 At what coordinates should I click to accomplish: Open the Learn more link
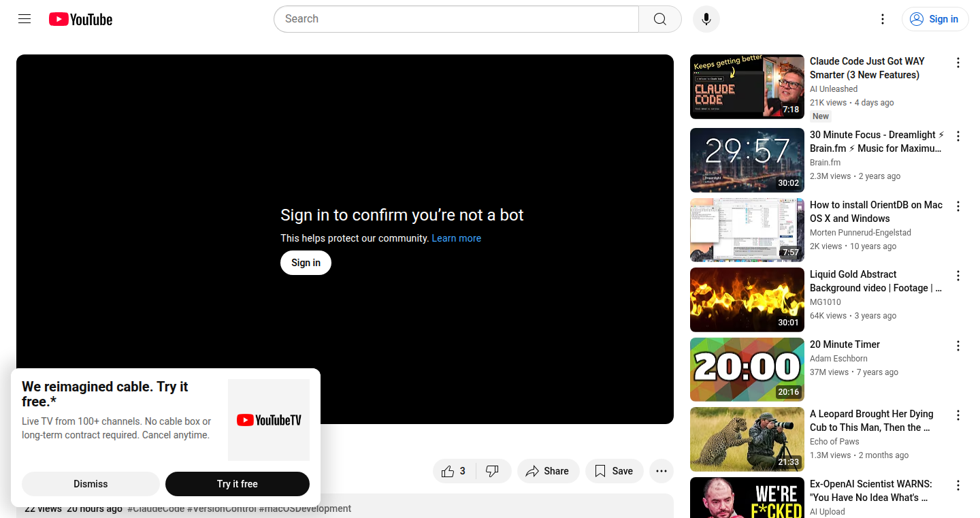click(x=456, y=238)
